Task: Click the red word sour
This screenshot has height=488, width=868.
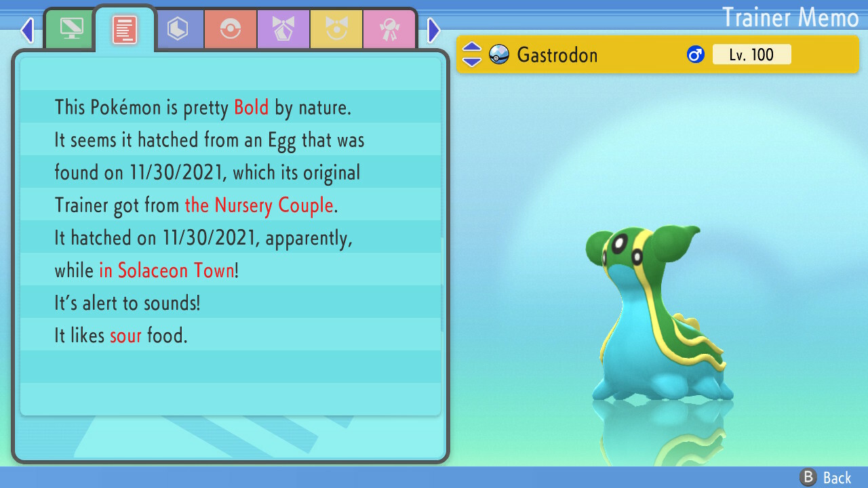Action: pos(125,335)
